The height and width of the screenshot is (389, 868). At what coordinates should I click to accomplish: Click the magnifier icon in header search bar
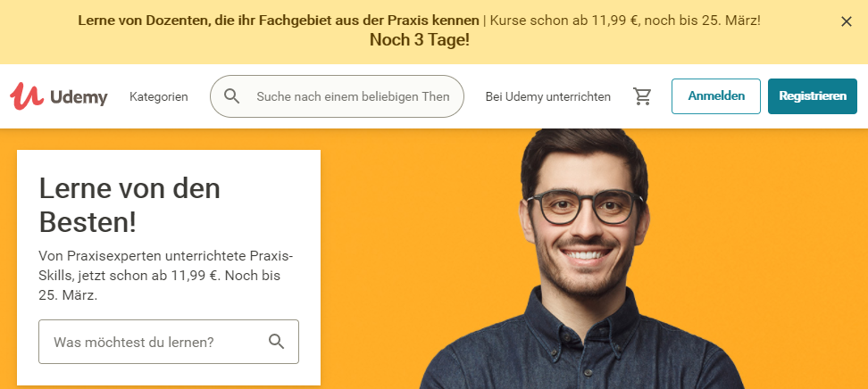pos(232,96)
